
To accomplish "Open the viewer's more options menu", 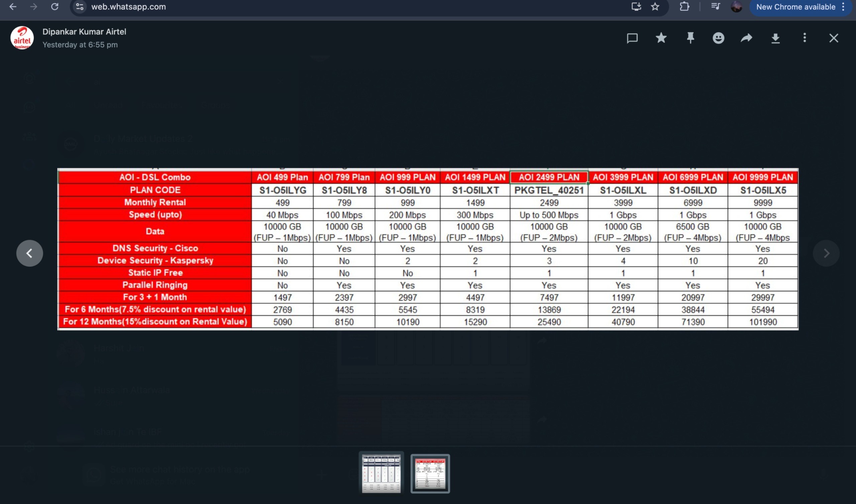I will 805,38.
